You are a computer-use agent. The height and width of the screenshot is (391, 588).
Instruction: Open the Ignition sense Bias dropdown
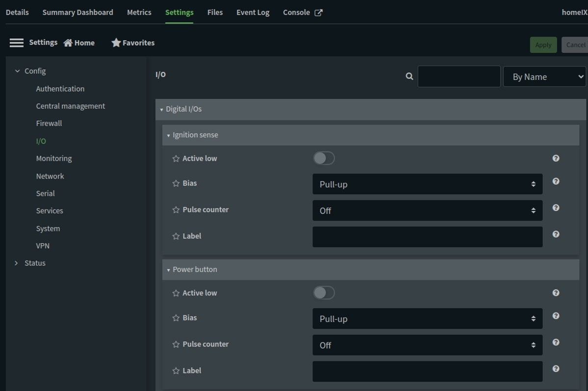coord(427,184)
